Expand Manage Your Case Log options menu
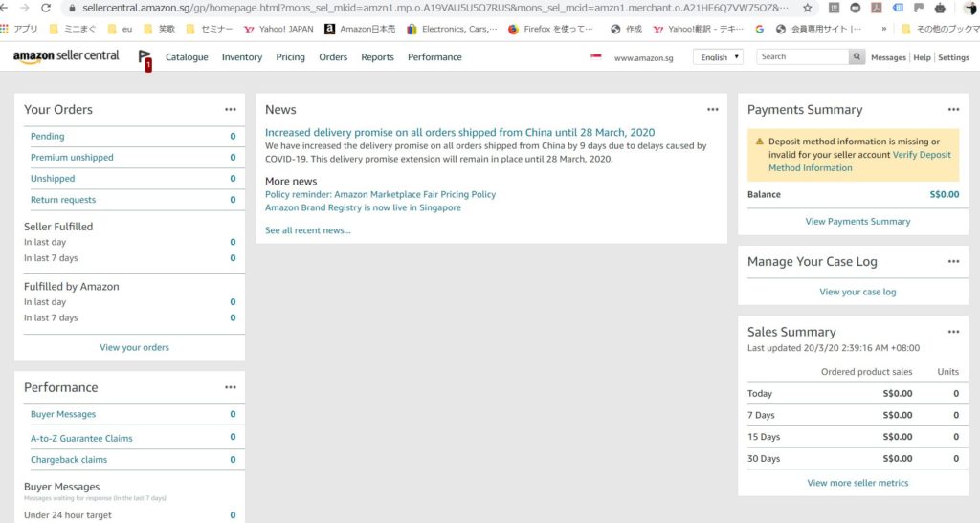The width and height of the screenshot is (980, 523). click(x=953, y=262)
